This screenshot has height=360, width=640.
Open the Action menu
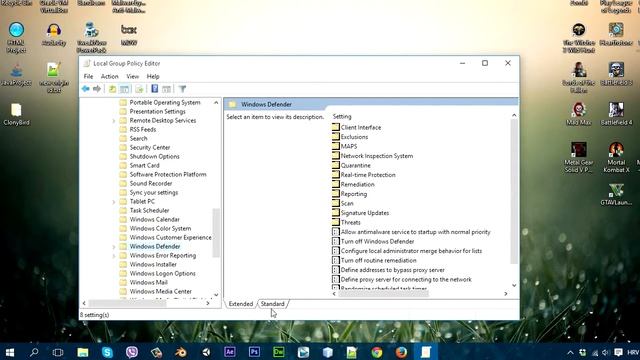(x=109, y=76)
